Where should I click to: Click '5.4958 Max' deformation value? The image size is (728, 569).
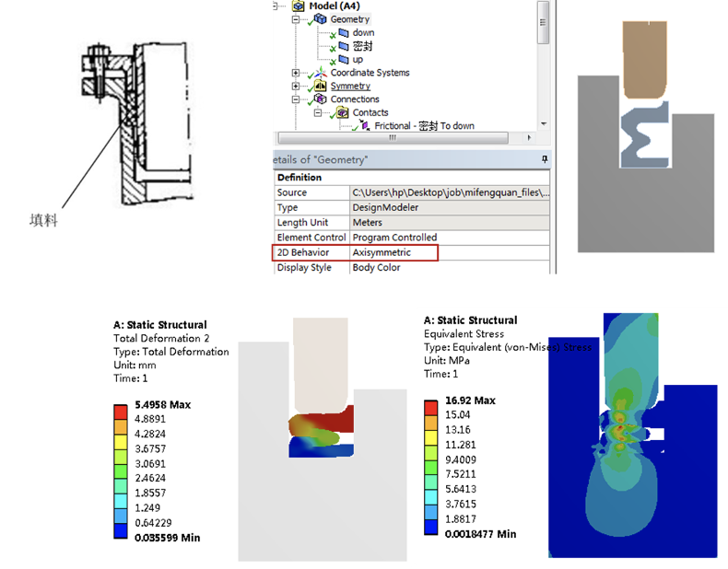click(x=162, y=405)
